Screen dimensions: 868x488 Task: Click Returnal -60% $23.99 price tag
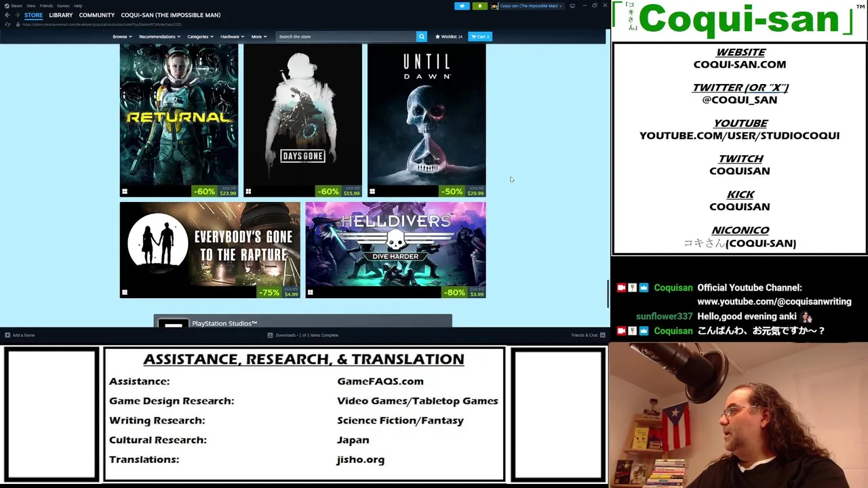pyautogui.click(x=214, y=192)
